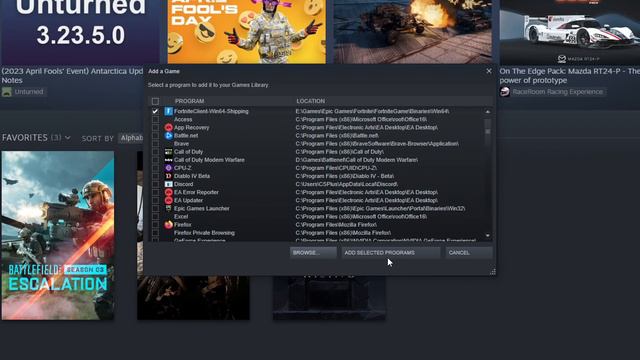Select the Access program name
Screen dimensions: 640x360
183,119
